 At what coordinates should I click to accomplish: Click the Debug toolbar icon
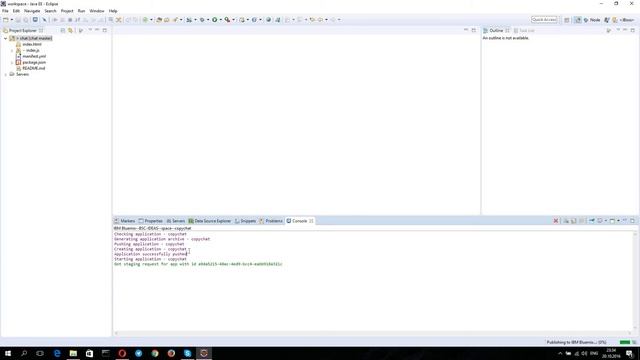202,20
